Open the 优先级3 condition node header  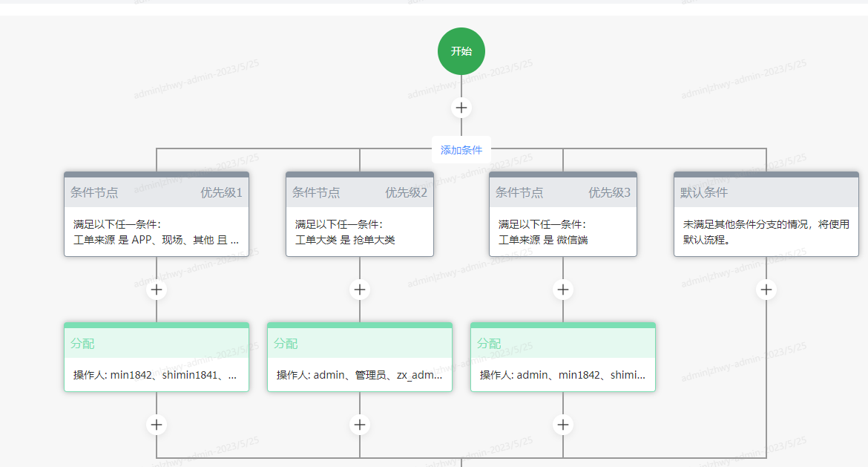click(563, 192)
